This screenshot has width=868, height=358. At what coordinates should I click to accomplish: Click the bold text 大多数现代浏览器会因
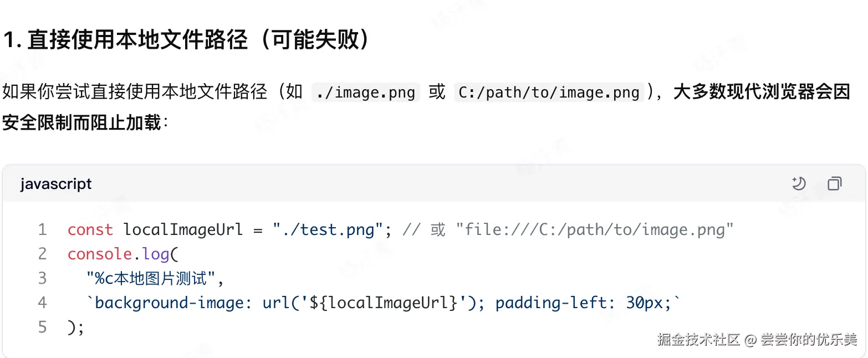761,91
